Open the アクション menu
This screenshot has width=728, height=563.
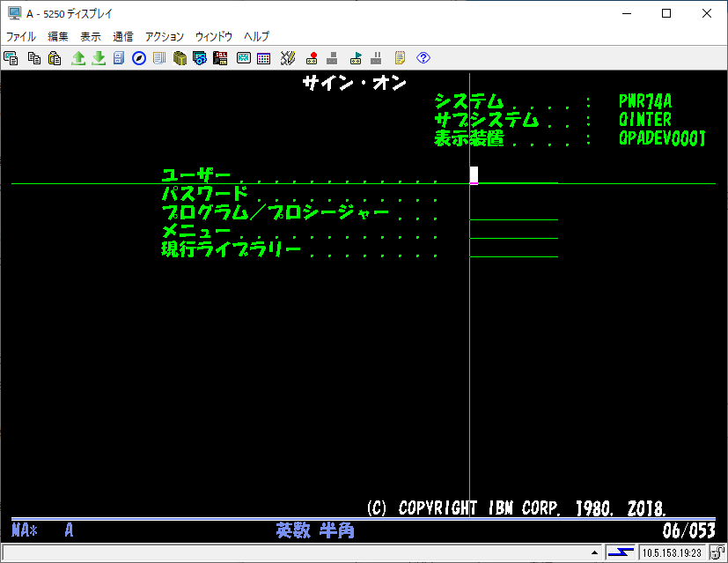(x=165, y=36)
